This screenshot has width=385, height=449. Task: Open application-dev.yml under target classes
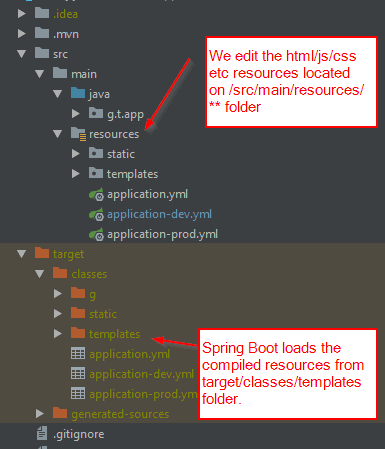pos(141,374)
